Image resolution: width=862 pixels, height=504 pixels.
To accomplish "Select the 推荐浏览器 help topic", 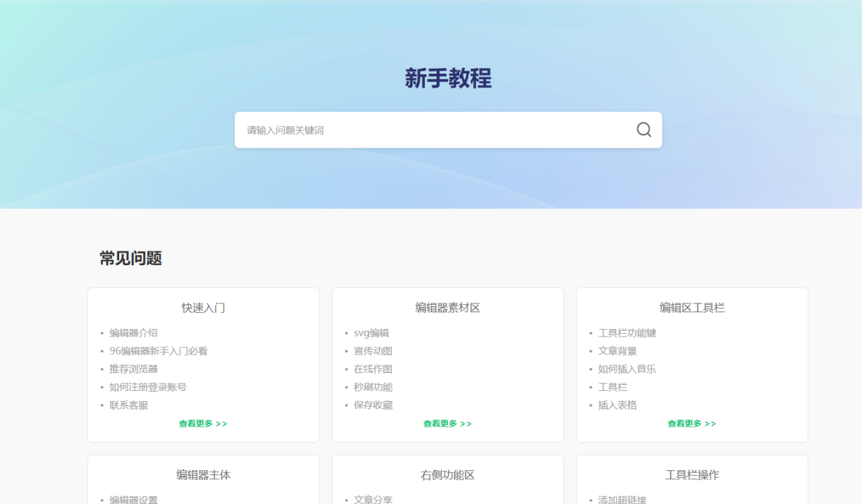I will (x=133, y=369).
